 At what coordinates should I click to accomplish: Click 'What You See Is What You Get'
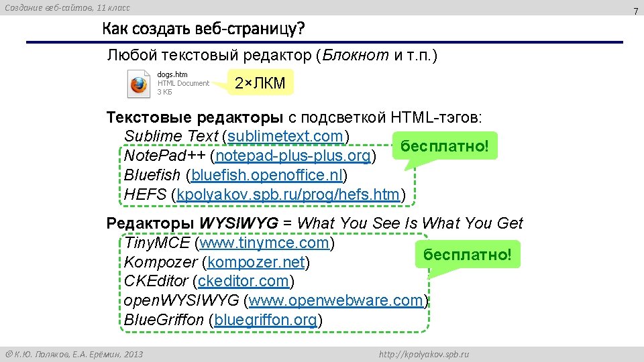click(410, 223)
